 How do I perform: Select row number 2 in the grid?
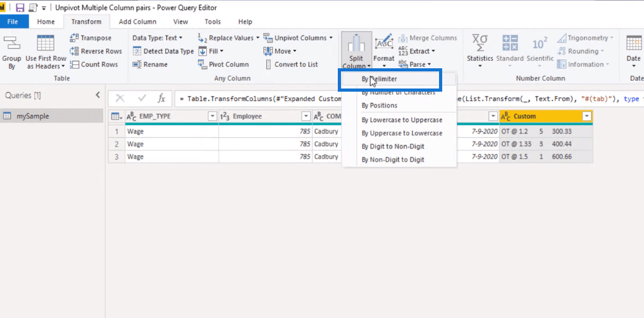[116, 144]
